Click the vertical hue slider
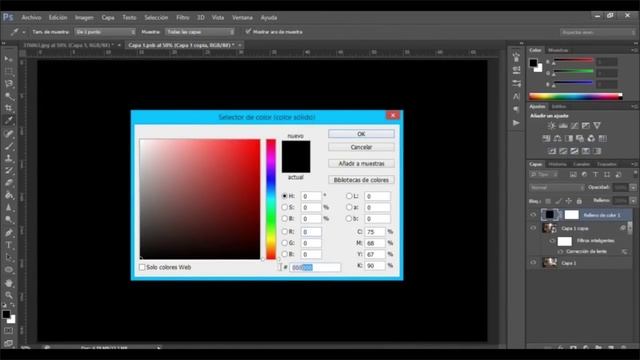The image size is (640, 360). (x=271, y=199)
